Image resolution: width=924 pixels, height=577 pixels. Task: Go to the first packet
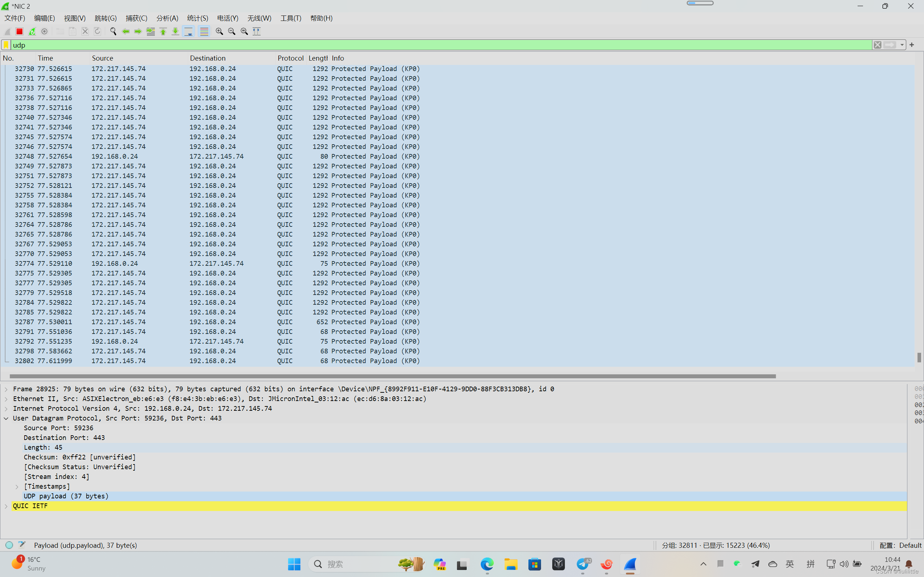pos(163,31)
